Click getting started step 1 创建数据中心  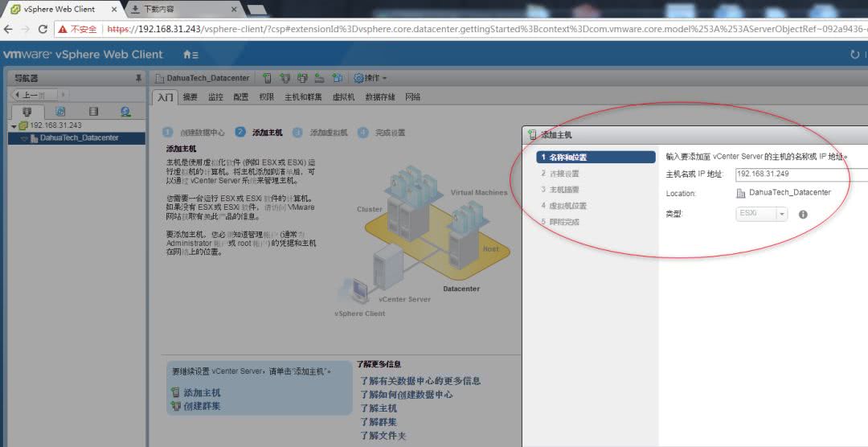coord(194,133)
